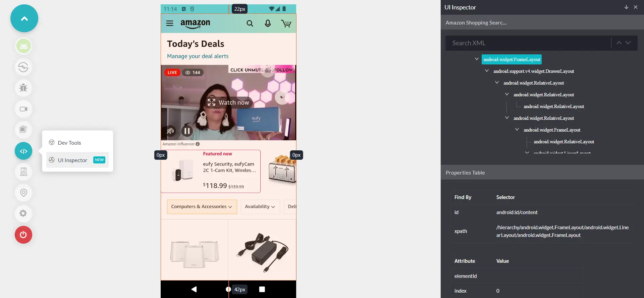Unmute the live video with the speaker icon
The width and height of the screenshot is (644, 298).
pyautogui.click(x=170, y=131)
